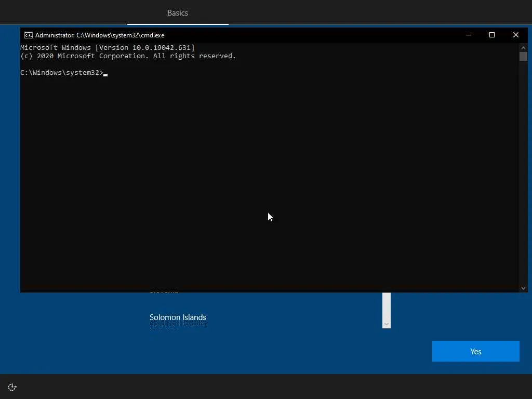
Task: Click the region list scroll down arrow
Action: (387, 324)
